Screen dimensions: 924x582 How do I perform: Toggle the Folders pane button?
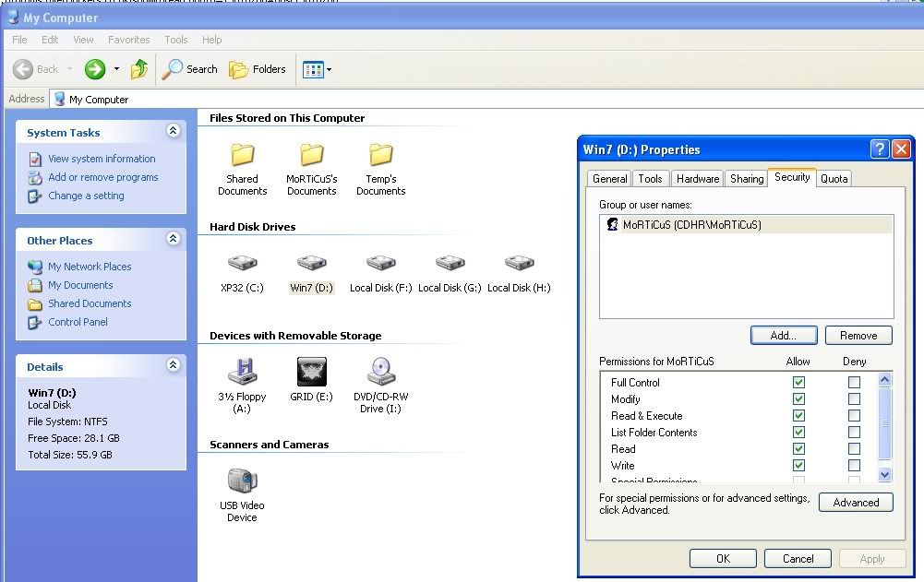[258, 69]
